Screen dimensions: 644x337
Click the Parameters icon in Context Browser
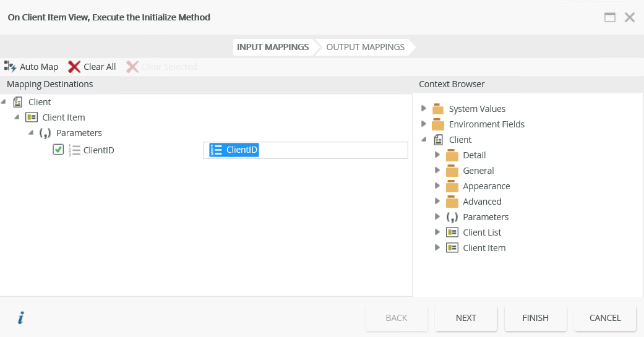coord(452,217)
